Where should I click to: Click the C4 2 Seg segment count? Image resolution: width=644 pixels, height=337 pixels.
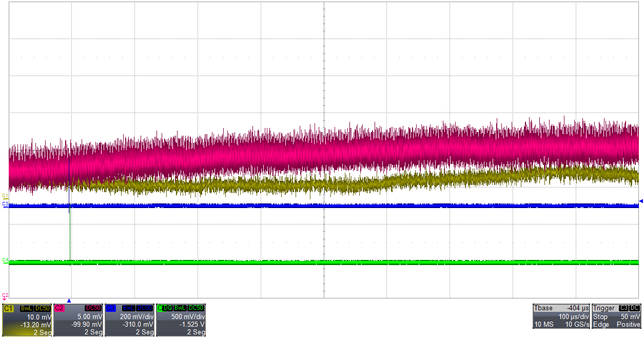(196, 332)
